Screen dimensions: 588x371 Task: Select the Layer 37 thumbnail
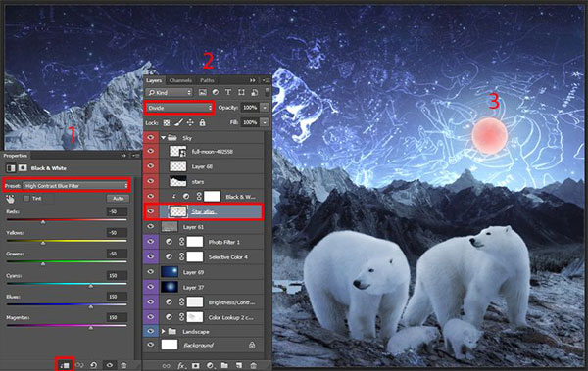[x=170, y=287]
